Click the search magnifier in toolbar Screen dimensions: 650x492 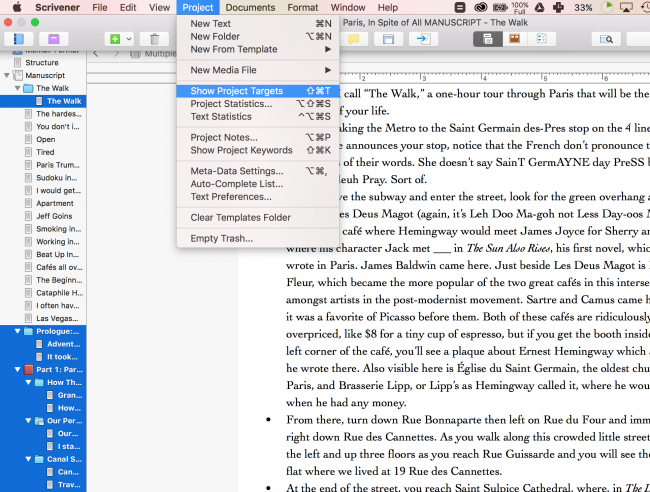(x=606, y=39)
